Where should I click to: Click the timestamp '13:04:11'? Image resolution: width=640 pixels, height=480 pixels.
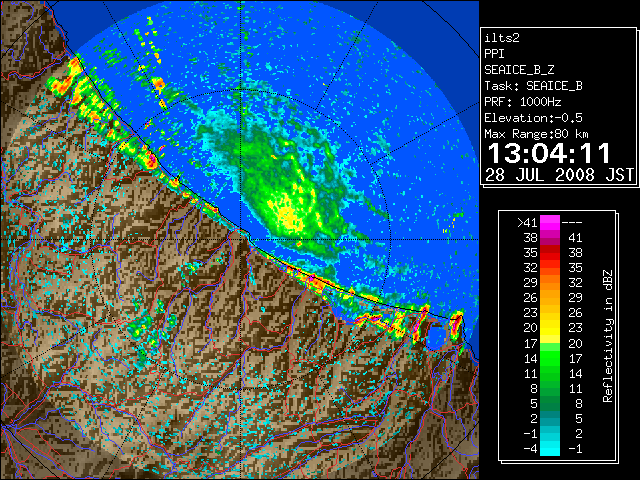tap(549, 153)
